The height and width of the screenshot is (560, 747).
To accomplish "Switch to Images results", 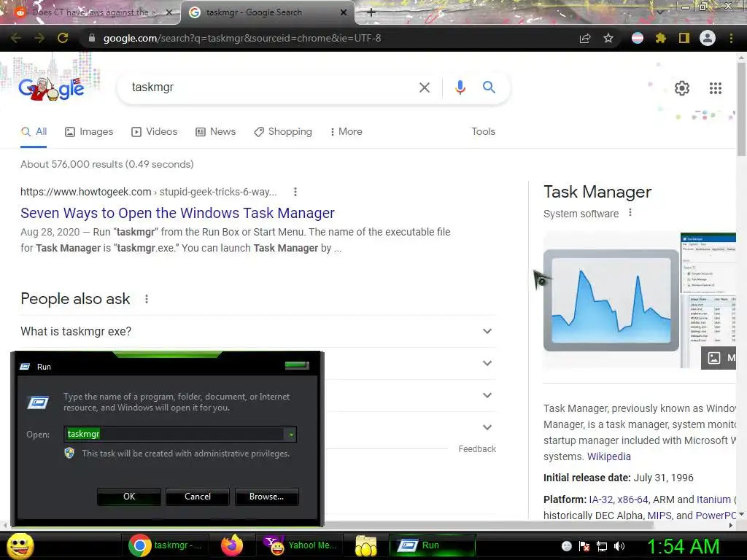I will 89,132.
